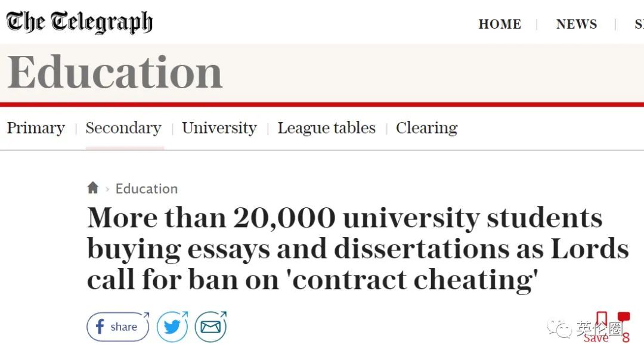This screenshot has width=644, height=357.
Task: Save article with bookmark icon
Action: tap(602, 319)
